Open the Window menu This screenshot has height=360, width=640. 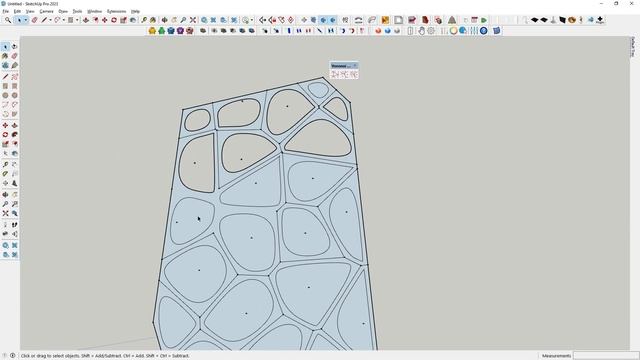pos(95,11)
